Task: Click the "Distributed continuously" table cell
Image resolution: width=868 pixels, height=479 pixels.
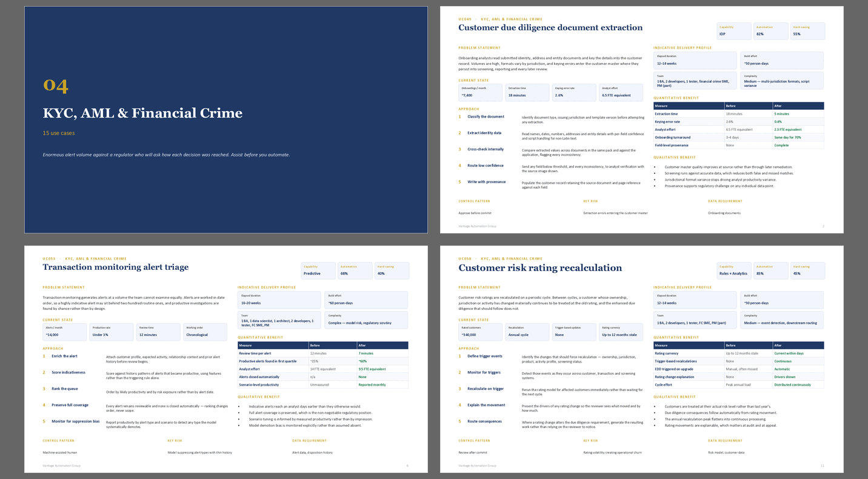Action: 792,384
